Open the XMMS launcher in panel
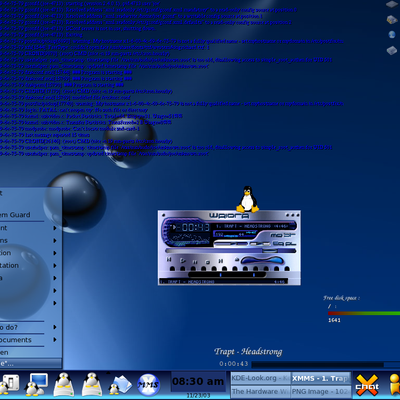The height and width of the screenshot is (400, 400). point(148,385)
